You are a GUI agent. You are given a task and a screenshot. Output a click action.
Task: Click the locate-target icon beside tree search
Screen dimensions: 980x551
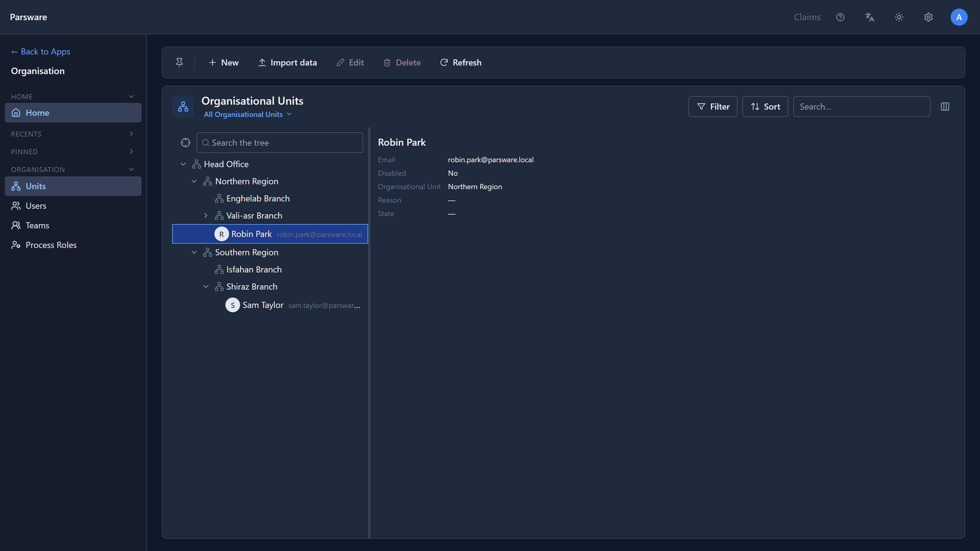185,143
